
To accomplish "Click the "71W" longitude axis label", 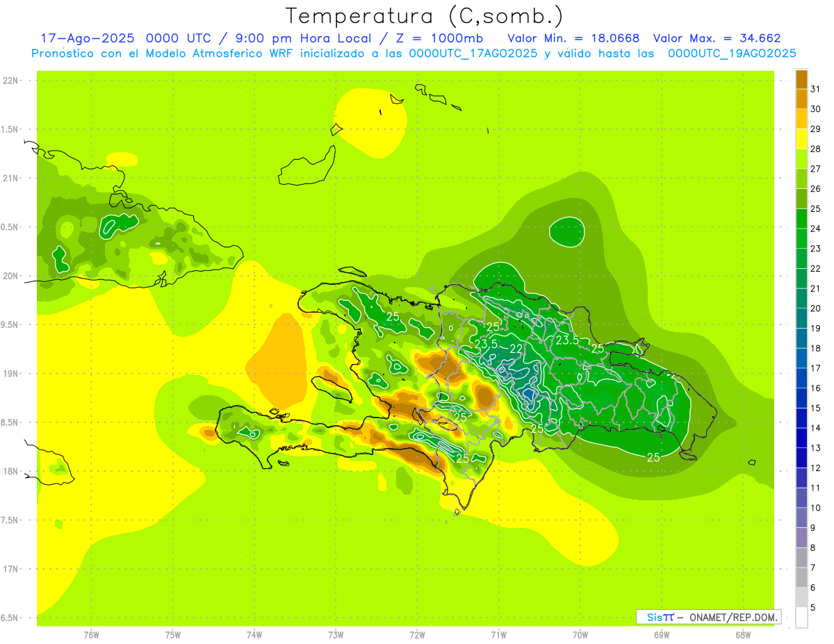I will tap(498, 635).
